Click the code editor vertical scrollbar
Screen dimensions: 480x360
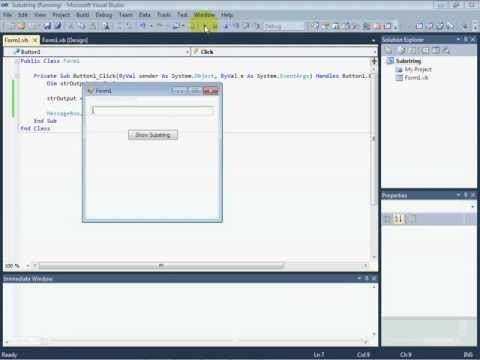[374, 138]
